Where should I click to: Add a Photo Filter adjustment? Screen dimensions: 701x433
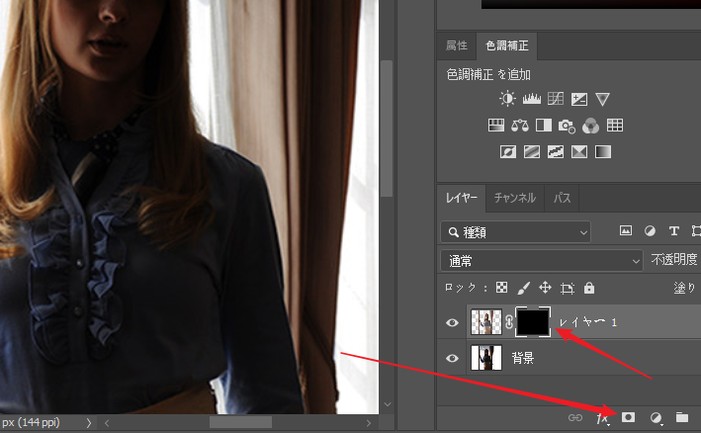point(567,126)
